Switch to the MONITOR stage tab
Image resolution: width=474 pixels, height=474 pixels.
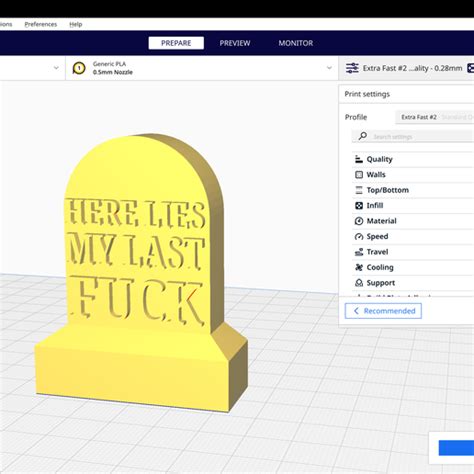pos(296,43)
